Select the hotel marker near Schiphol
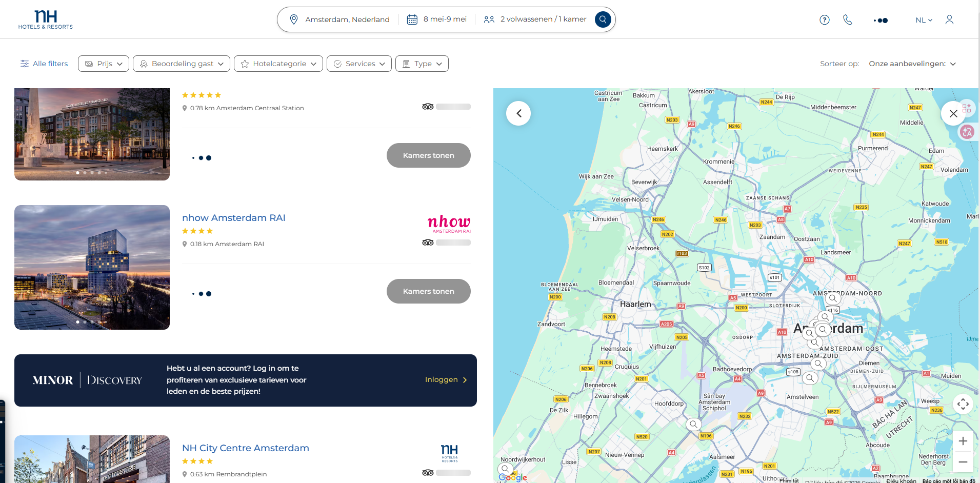980x483 pixels. click(693, 424)
